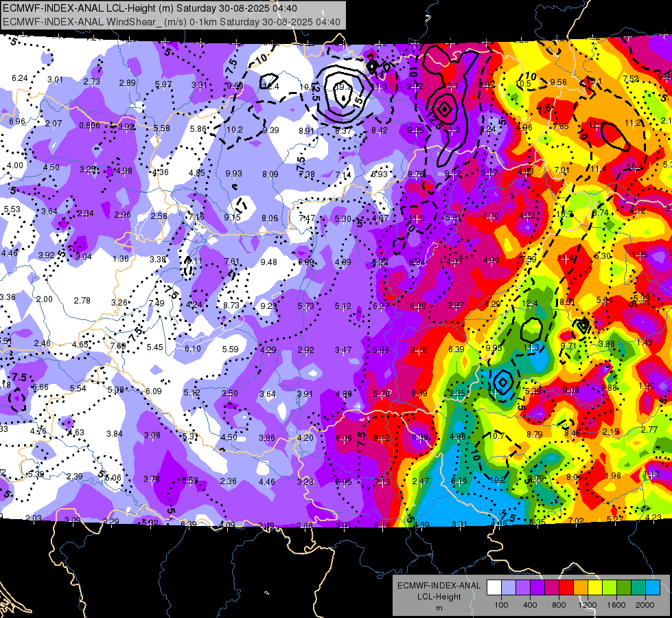Click the grid value 9.93
Viewport: 672px width, 618px height.
[x=233, y=174]
